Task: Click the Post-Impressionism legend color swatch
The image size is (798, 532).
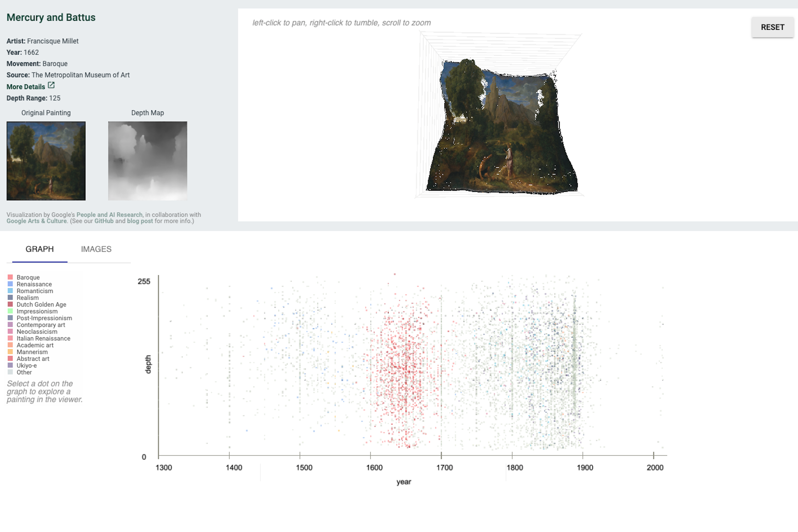Action: [x=10, y=318]
